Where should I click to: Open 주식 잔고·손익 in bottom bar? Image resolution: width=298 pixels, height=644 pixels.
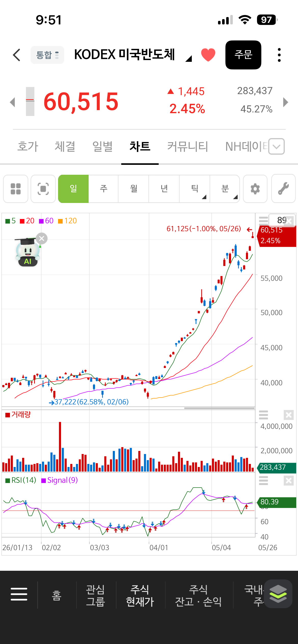point(198,595)
